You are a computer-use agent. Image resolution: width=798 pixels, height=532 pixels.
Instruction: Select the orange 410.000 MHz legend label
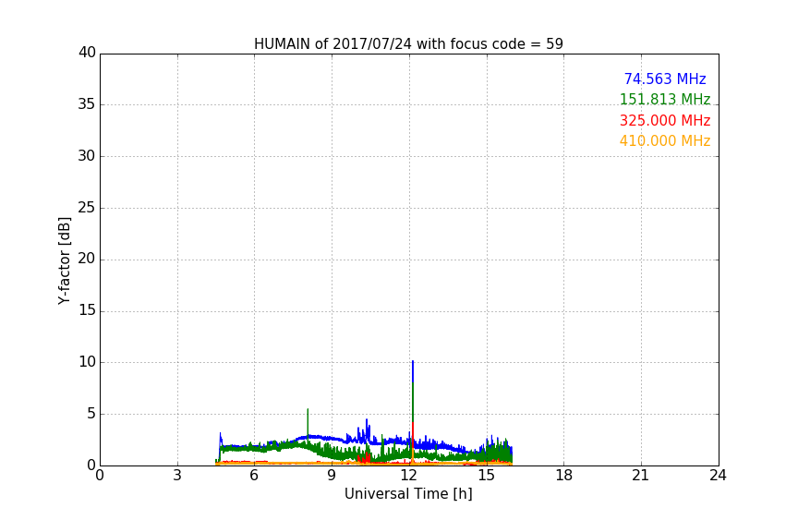(x=665, y=141)
